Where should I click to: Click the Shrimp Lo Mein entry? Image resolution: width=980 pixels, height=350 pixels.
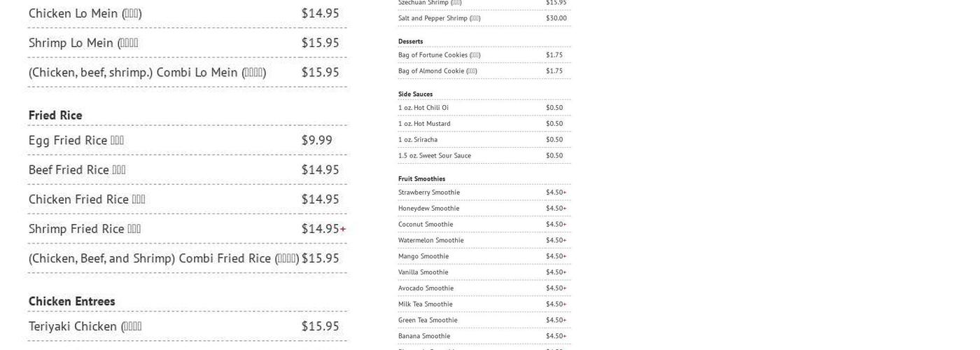pos(83,43)
